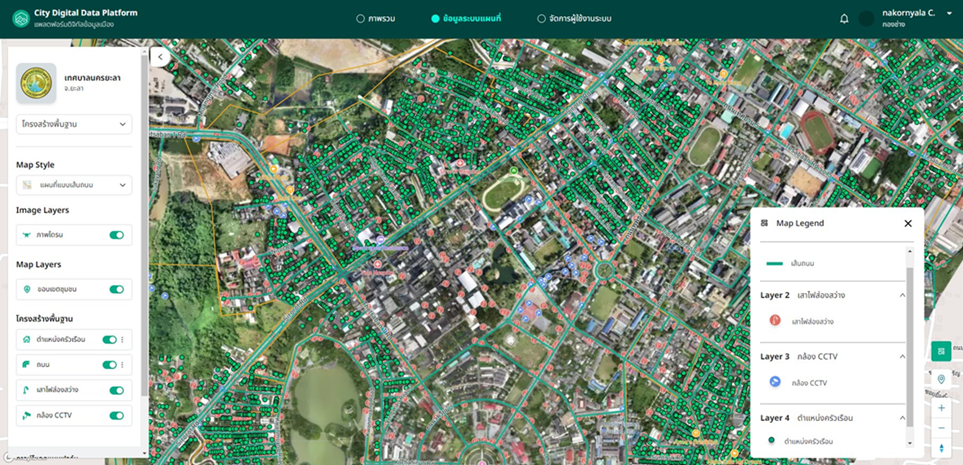Zoom out the map with minus button

click(940, 427)
